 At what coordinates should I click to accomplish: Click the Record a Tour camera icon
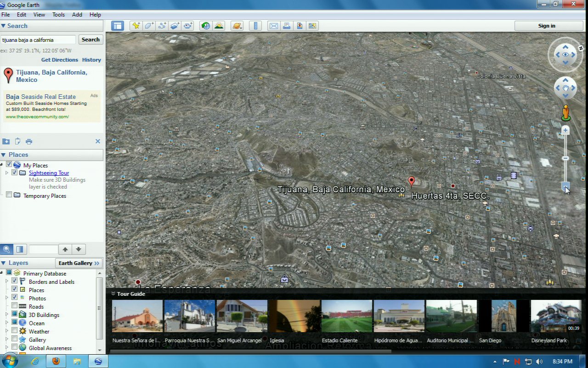click(188, 26)
